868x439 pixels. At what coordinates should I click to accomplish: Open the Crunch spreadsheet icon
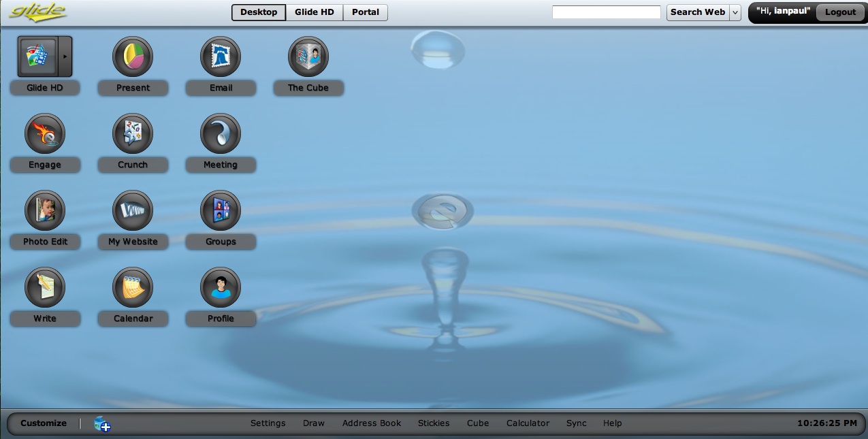click(x=133, y=133)
